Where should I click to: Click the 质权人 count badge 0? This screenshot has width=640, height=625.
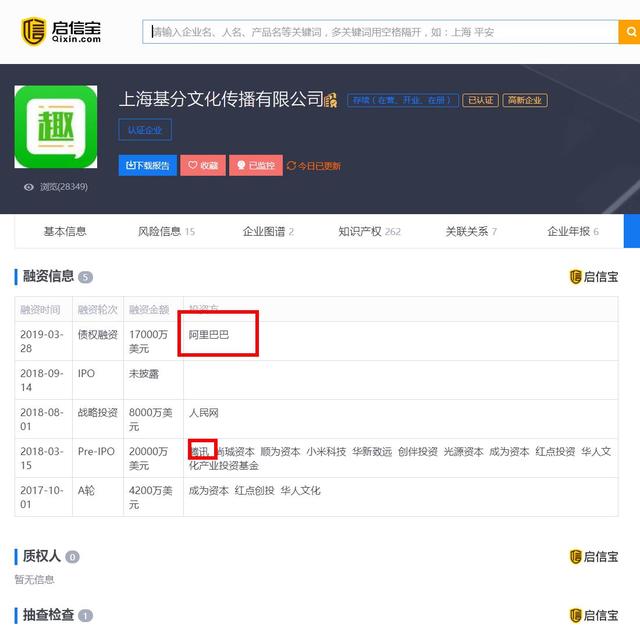pos(72,557)
